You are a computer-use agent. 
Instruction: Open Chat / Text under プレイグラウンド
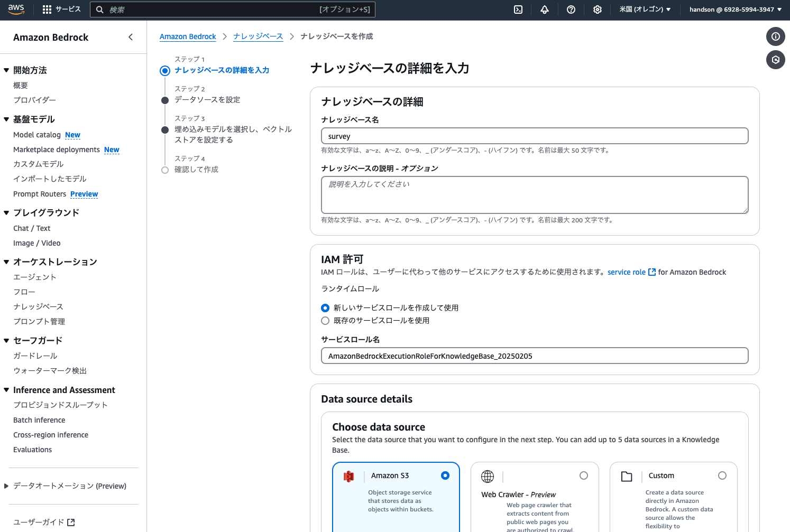32,228
